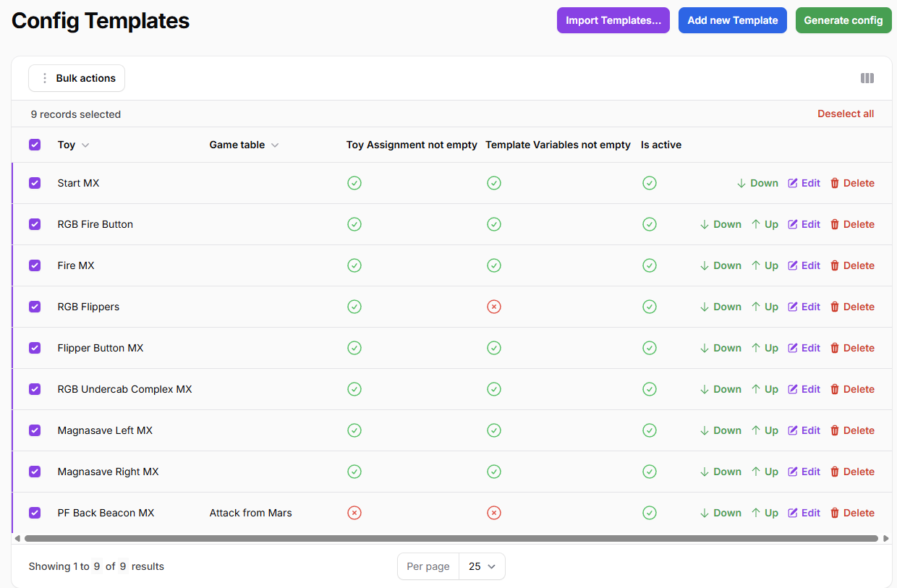Click red X under Template Variables for RGB Flippers

pyautogui.click(x=493, y=307)
